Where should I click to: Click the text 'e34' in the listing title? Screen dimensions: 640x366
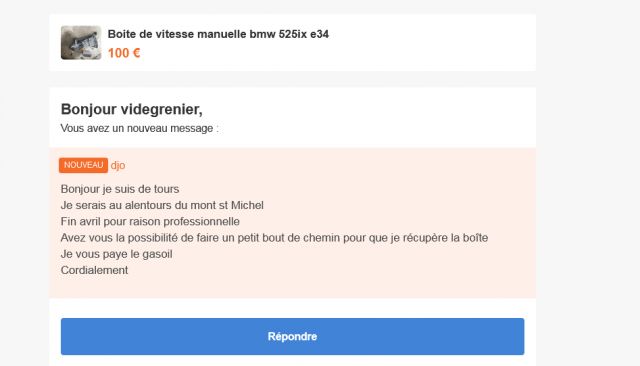pyautogui.click(x=319, y=34)
